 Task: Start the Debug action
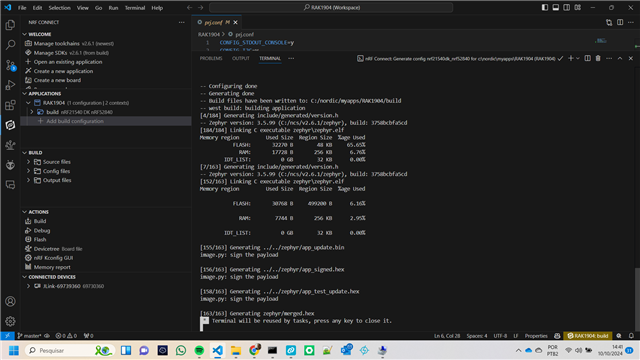(42, 231)
